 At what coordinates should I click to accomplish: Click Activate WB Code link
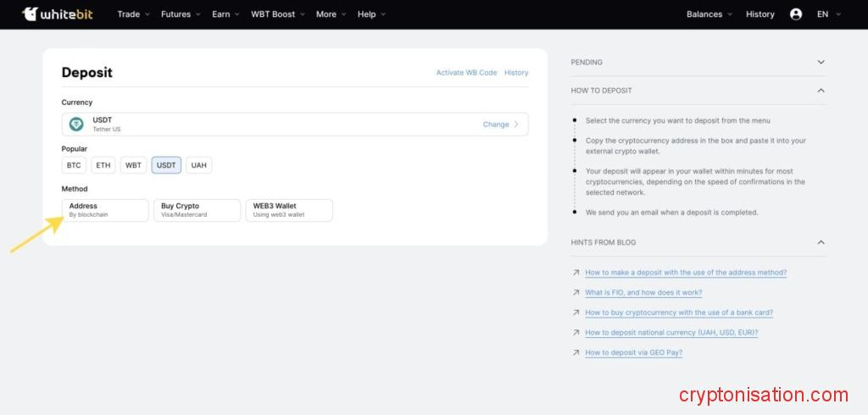coord(466,73)
